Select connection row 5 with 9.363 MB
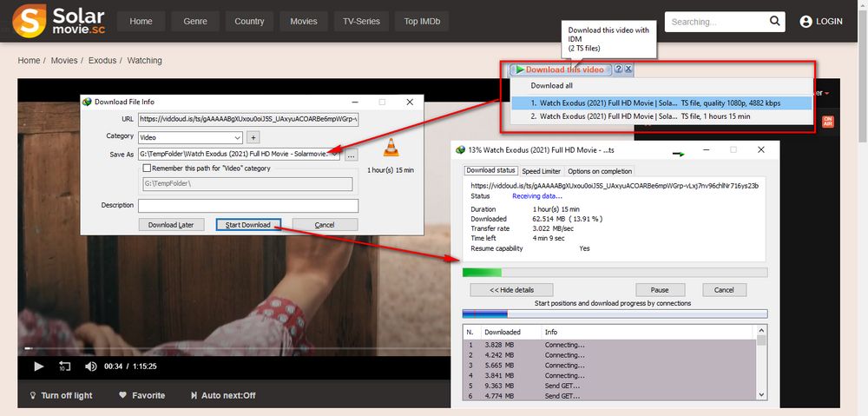The image size is (868, 416). [x=609, y=386]
